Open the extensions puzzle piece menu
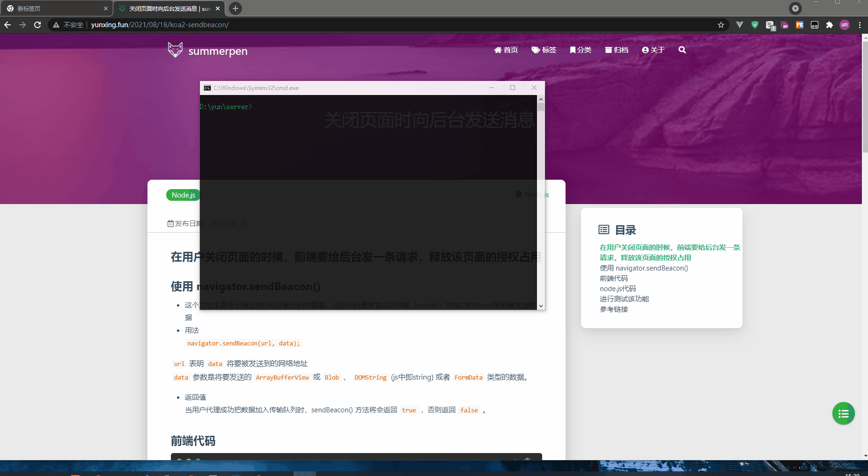 830,25
